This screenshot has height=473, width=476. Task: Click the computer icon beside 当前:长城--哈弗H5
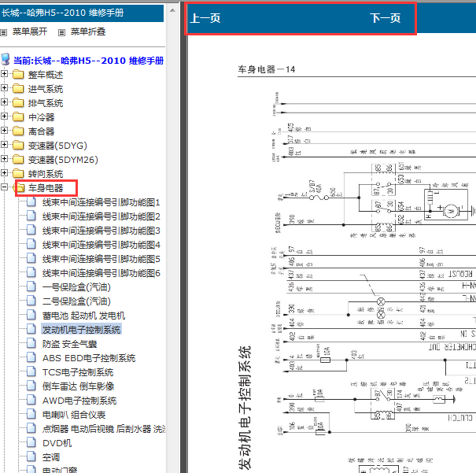point(6,60)
